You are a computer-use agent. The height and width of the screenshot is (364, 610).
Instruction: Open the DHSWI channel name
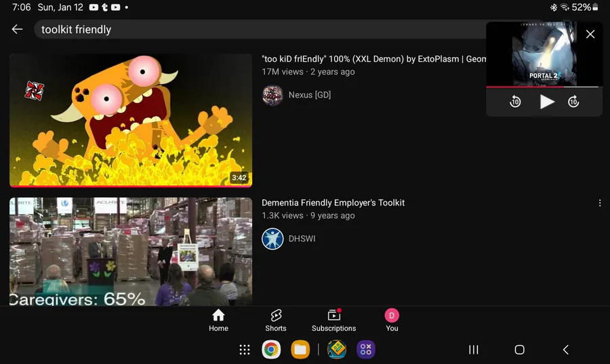[302, 239]
